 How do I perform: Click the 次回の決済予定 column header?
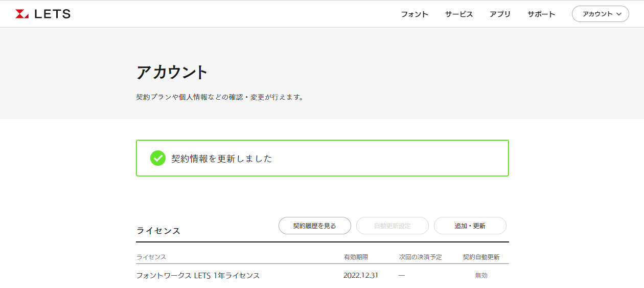pos(420,257)
